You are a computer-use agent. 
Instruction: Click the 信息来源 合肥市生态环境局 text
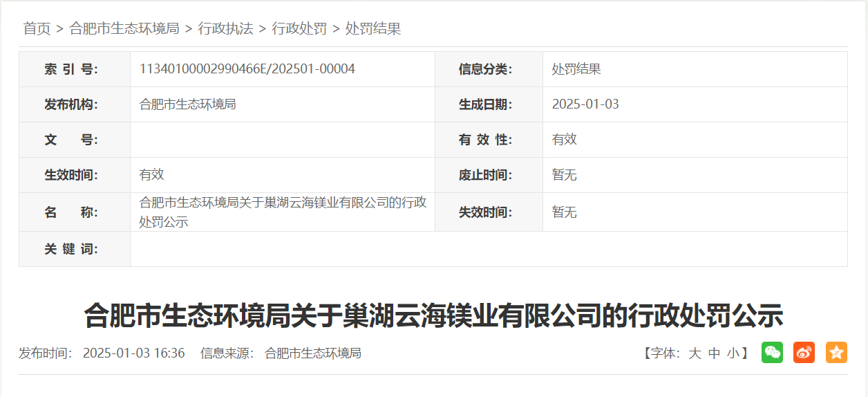[281, 353]
